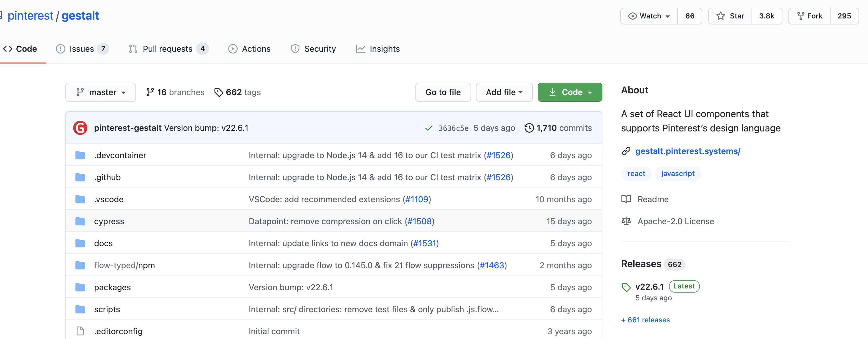Click the link icon beside gestalt.pinterest.systems

(626, 151)
